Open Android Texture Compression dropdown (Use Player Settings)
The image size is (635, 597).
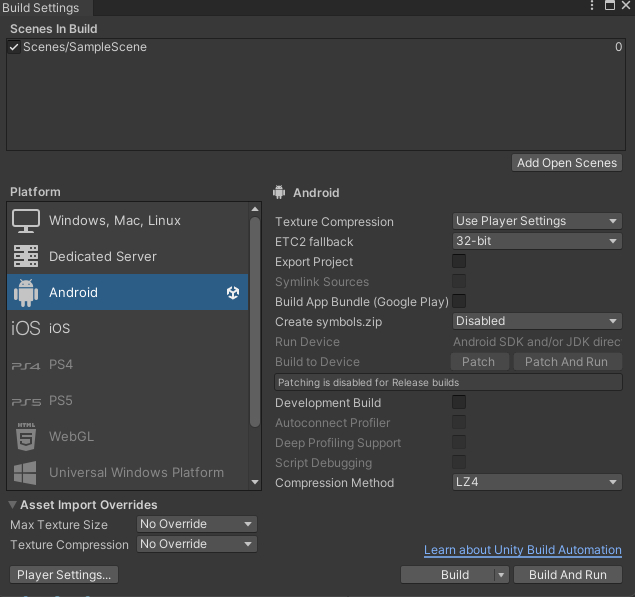click(x=537, y=221)
